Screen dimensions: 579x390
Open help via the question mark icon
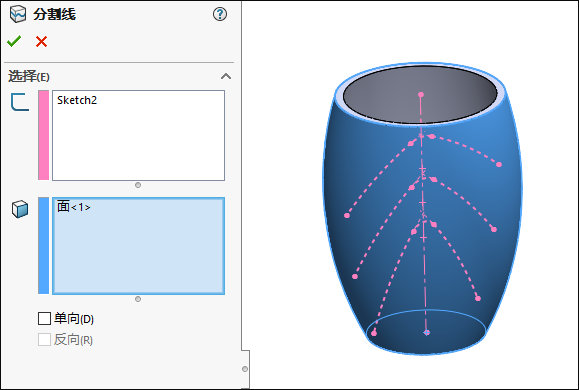[220, 14]
